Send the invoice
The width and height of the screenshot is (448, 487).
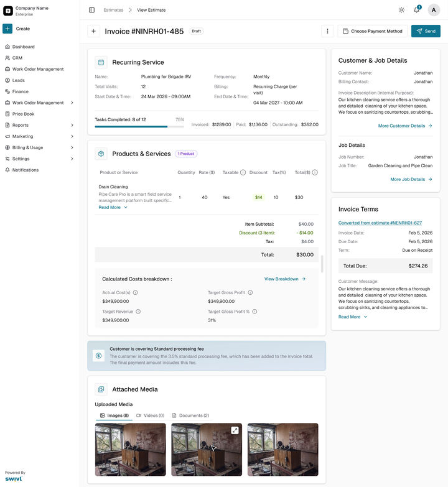click(x=426, y=31)
